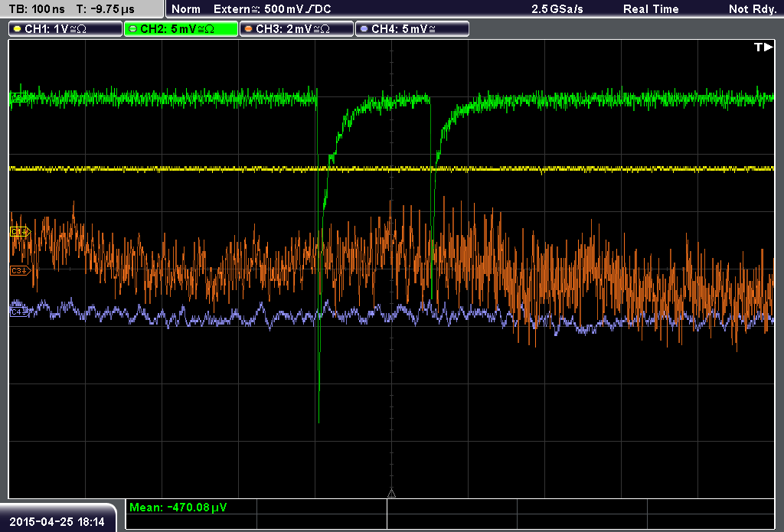This screenshot has height=532, width=784.
Task: Click the 2.5 GSa/s sample rate readout
Action: tap(557, 9)
